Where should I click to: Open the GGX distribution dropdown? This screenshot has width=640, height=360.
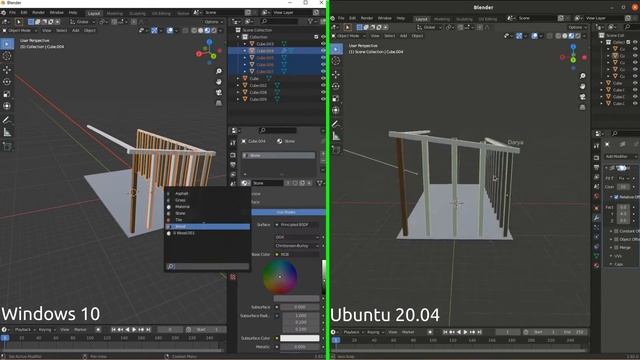297,237
